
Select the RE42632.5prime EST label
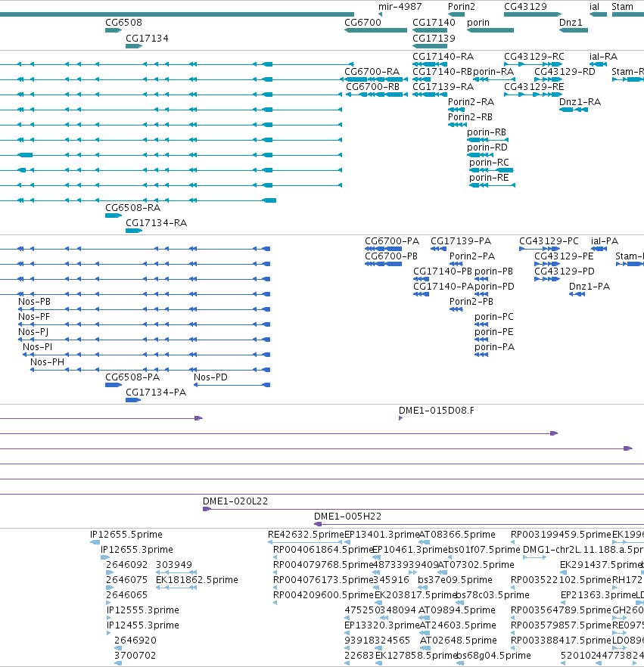click(x=306, y=534)
